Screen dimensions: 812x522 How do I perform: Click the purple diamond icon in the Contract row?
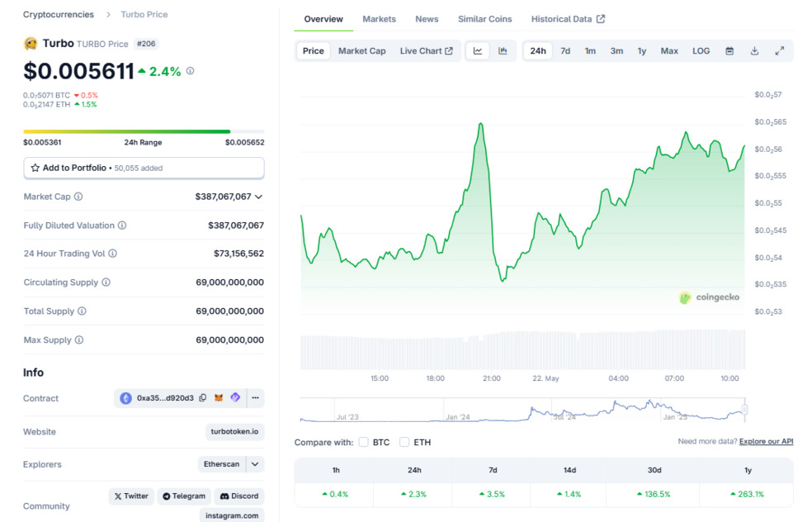click(x=236, y=397)
